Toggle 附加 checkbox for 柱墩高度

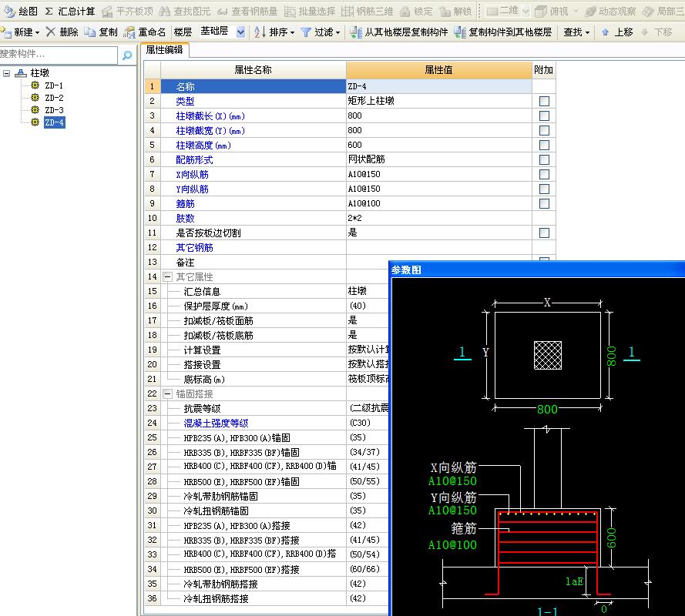pos(544,145)
